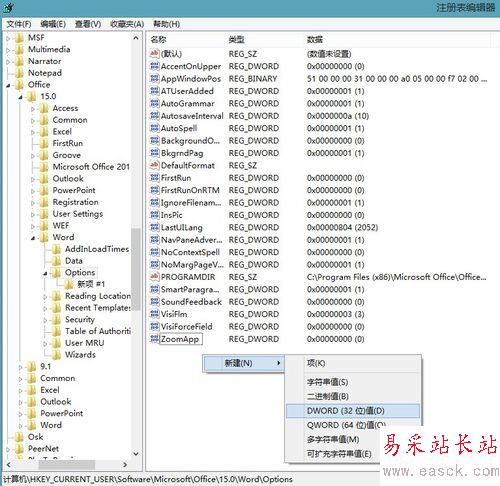Click the NoContextSpell value icon
Screen dimensions: 500x486
tap(154, 252)
